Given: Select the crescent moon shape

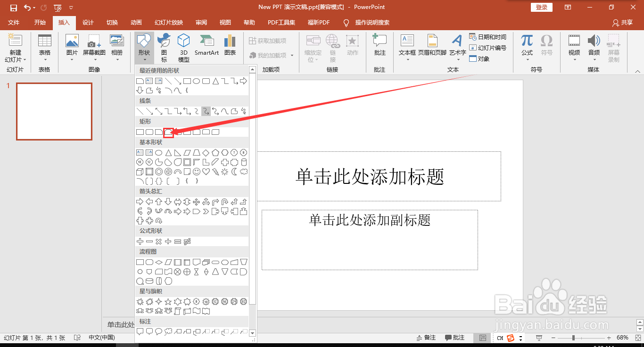Looking at the screenshot, I should coord(234,172).
